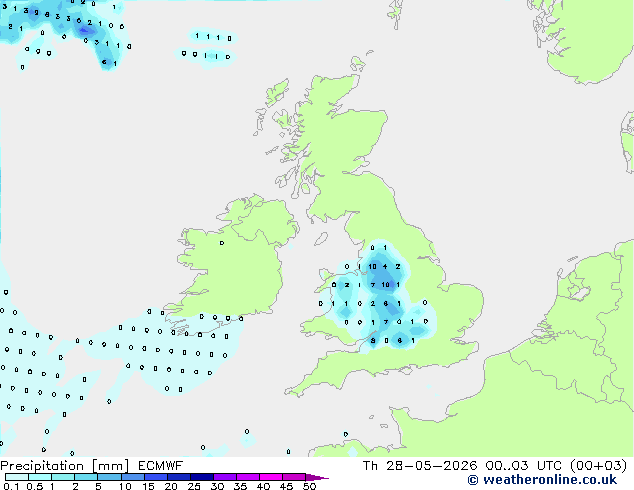Viewport: 634px width, 490px height.
Task: Click the legend tick label "20"
Action: (x=171, y=486)
